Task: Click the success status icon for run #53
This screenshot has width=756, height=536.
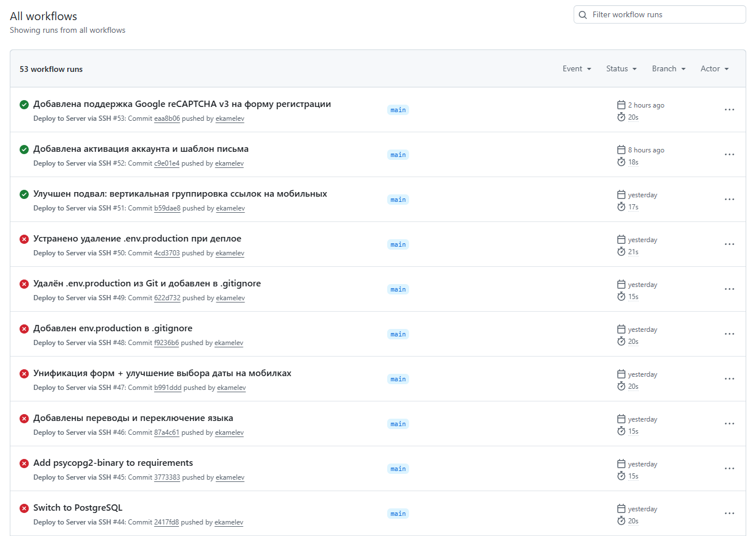Action: [24, 105]
